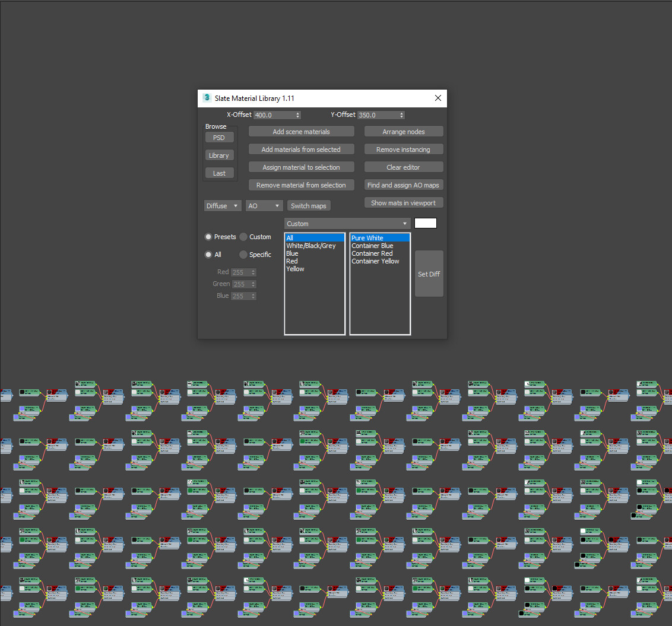Click Clear editor
672x626 pixels.
point(404,167)
